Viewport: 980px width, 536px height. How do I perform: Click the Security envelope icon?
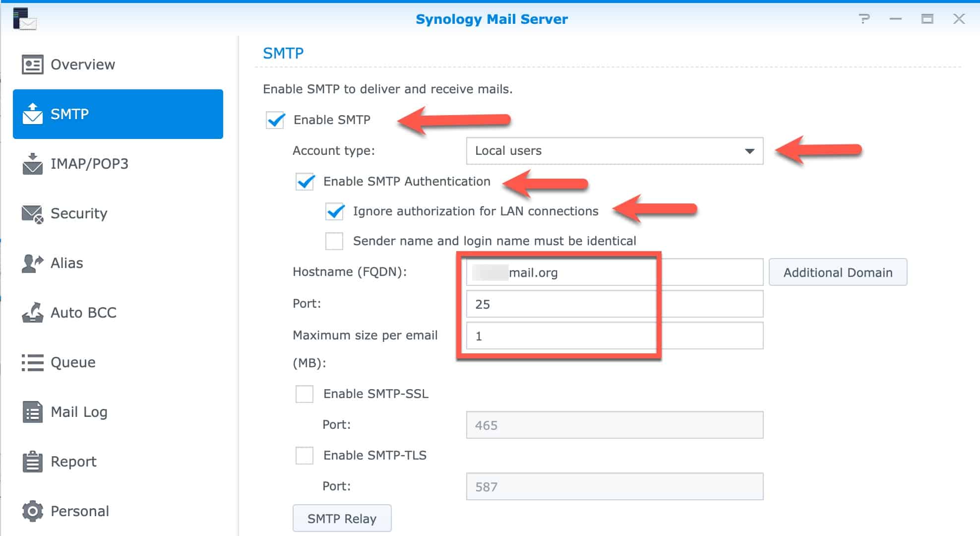[x=33, y=214]
